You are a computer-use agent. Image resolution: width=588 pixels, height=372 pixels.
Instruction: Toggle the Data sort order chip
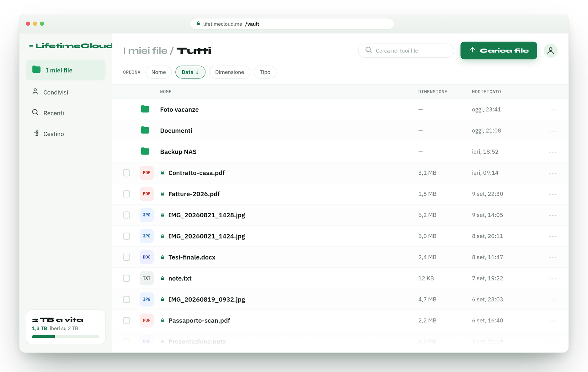coord(190,72)
